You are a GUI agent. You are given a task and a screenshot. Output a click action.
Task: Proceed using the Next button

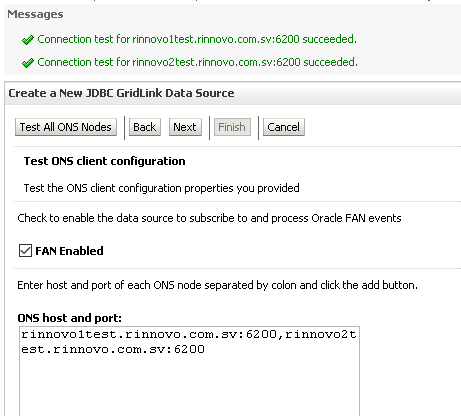tap(185, 127)
